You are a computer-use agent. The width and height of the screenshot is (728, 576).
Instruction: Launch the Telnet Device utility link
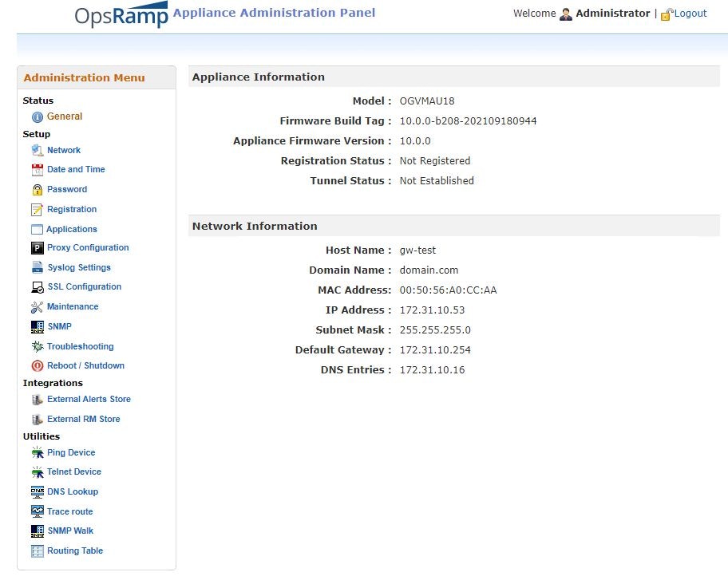coord(73,472)
